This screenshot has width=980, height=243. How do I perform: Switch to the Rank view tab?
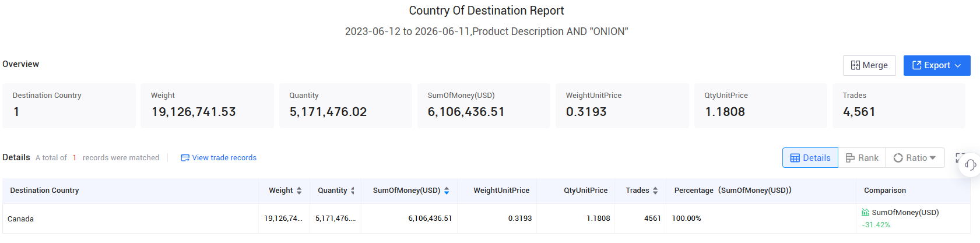click(862, 158)
